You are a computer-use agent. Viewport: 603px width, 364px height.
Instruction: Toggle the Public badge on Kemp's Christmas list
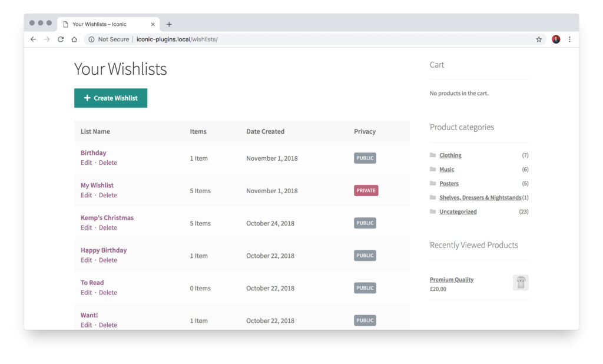click(365, 223)
